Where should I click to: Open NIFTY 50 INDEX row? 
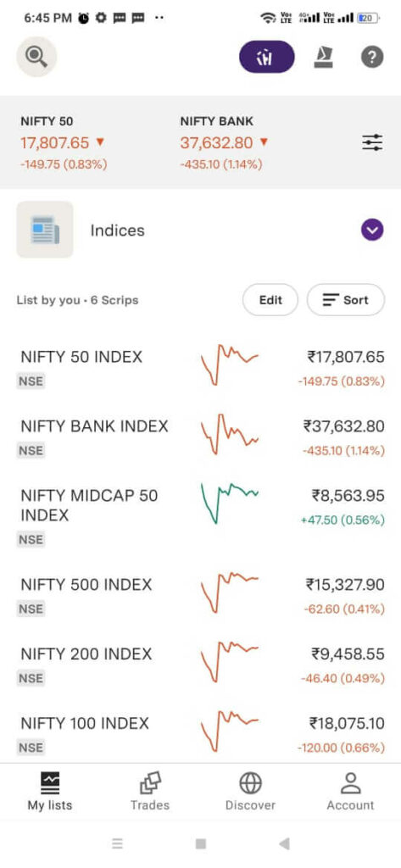(x=200, y=366)
